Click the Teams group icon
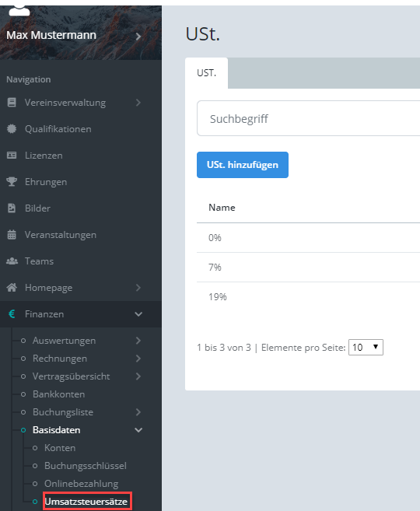Viewport: 420px width, 511px height. point(12,261)
